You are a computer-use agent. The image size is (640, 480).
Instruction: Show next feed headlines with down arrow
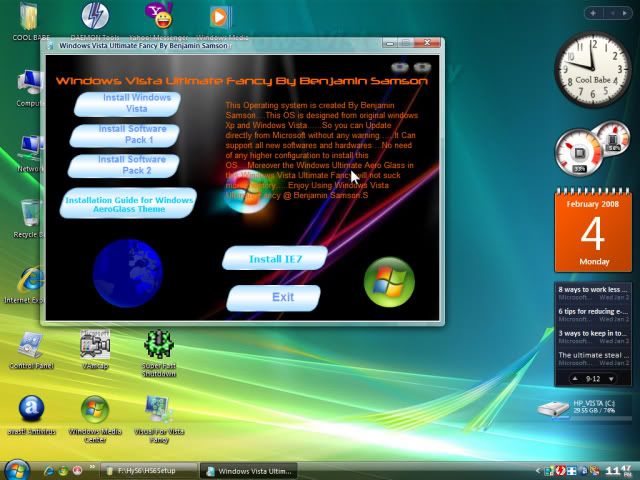611,379
